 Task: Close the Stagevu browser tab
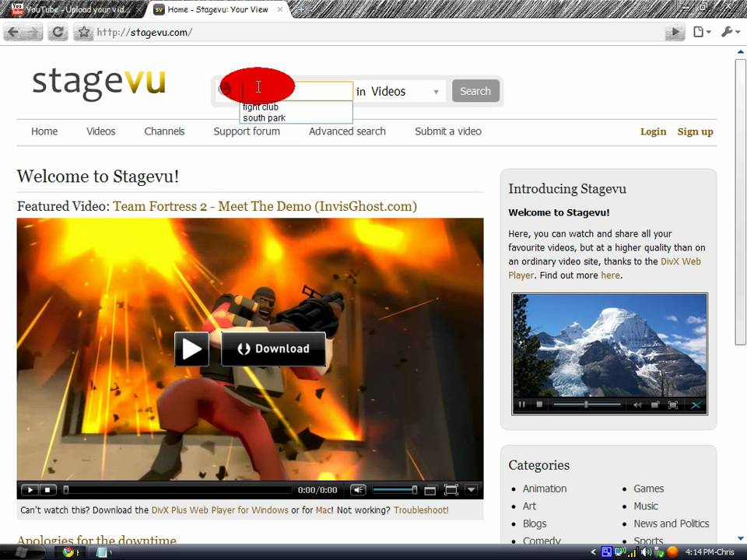click(x=280, y=9)
